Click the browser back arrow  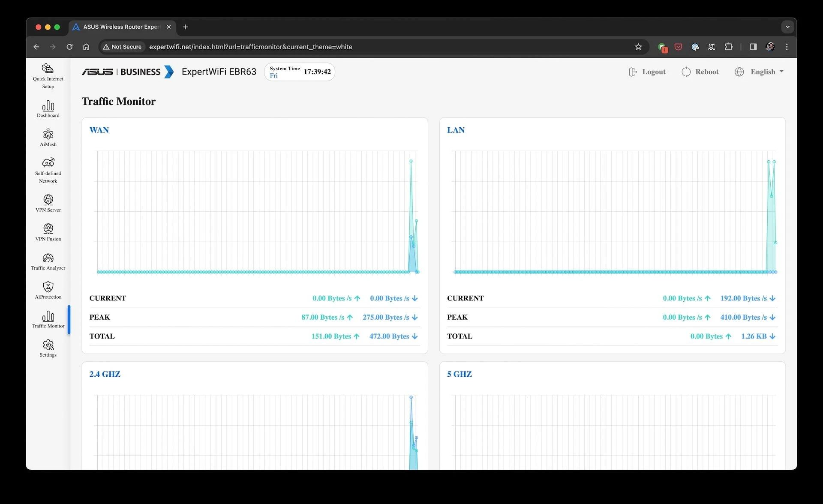pyautogui.click(x=36, y=47)
